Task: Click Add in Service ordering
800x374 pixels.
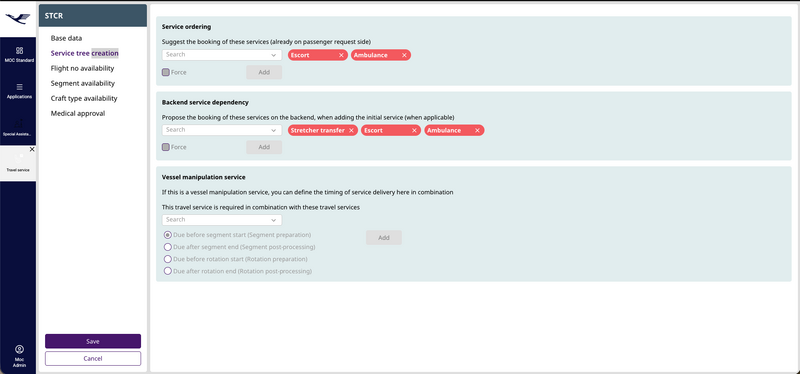Action: click(x=264, y=72)
